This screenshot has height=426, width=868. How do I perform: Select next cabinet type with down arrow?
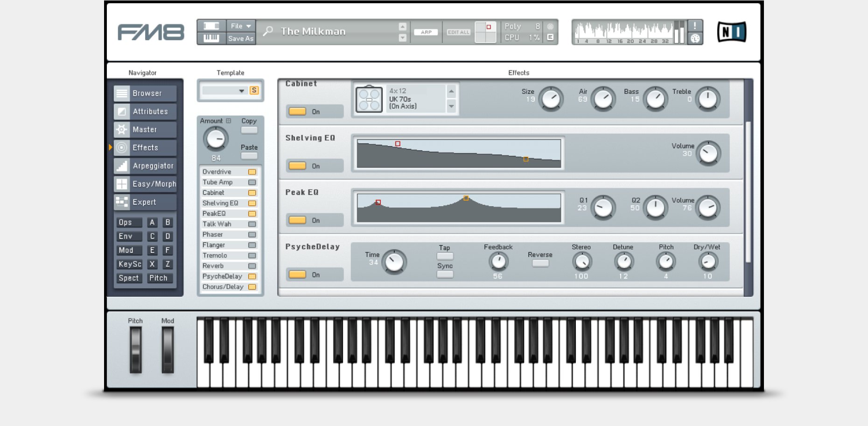click(x=451, y=106)
